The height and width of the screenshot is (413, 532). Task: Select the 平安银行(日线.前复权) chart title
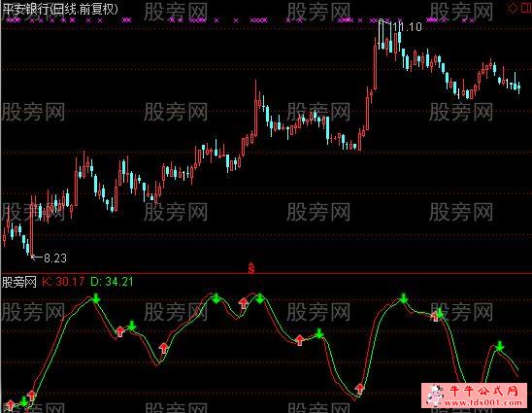pyautogui.click(x=60, y=9)
